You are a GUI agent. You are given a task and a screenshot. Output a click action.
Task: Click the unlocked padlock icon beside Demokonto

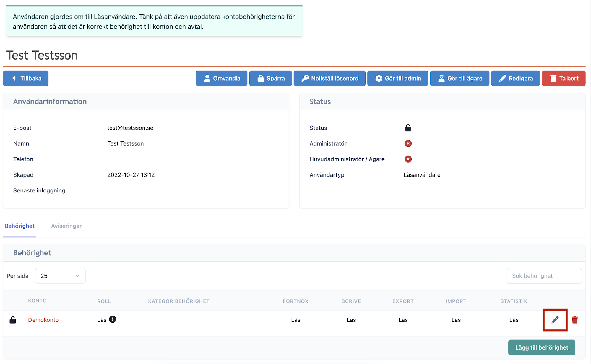coord(13,320)
